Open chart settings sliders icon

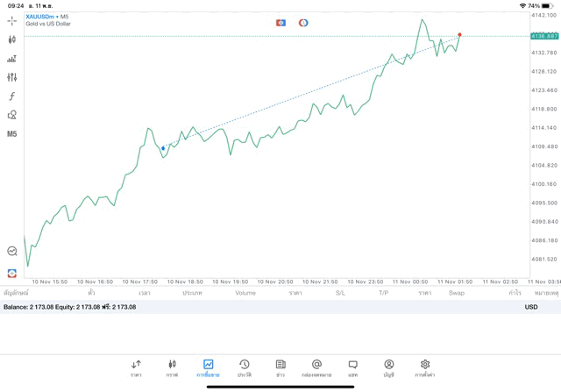pos(11,77)
